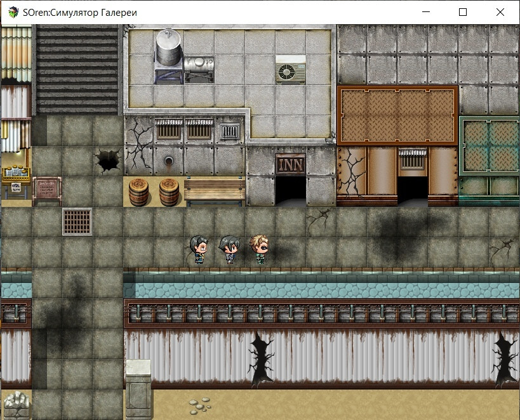520x420 pixels.
Task: Click the red notice signboard
Action: point(47,190)
